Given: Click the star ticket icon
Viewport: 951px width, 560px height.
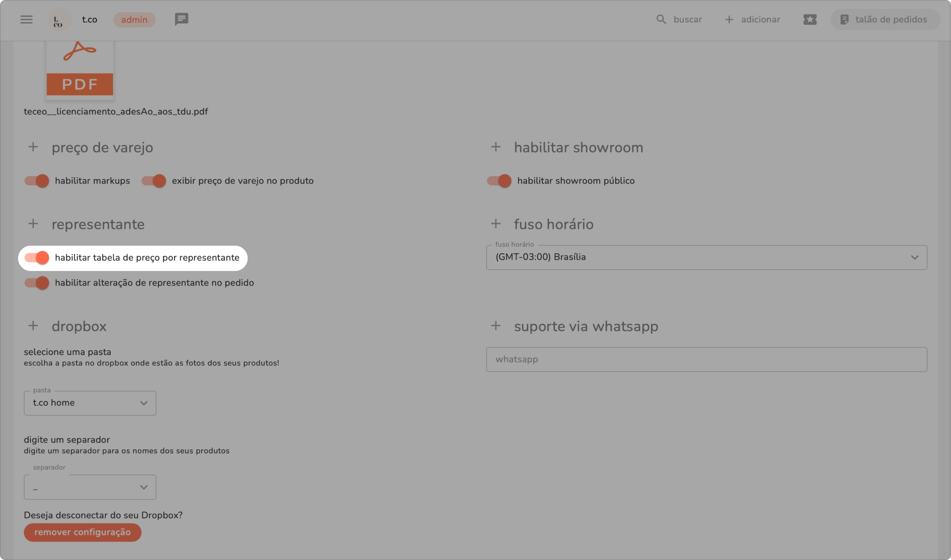Looking at the screenshot, I should (810, 19).
